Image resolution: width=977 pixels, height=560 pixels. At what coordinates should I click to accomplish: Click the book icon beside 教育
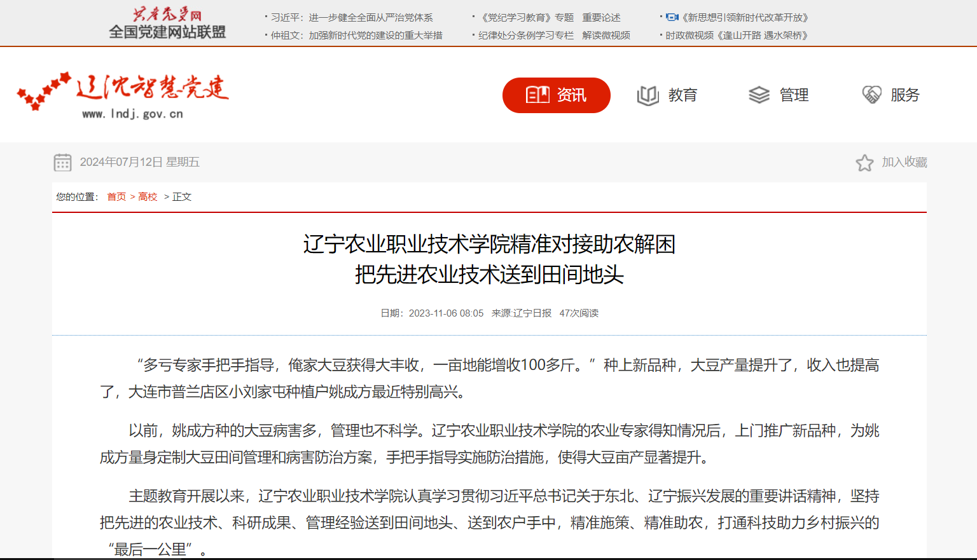[x=648, y=95]
